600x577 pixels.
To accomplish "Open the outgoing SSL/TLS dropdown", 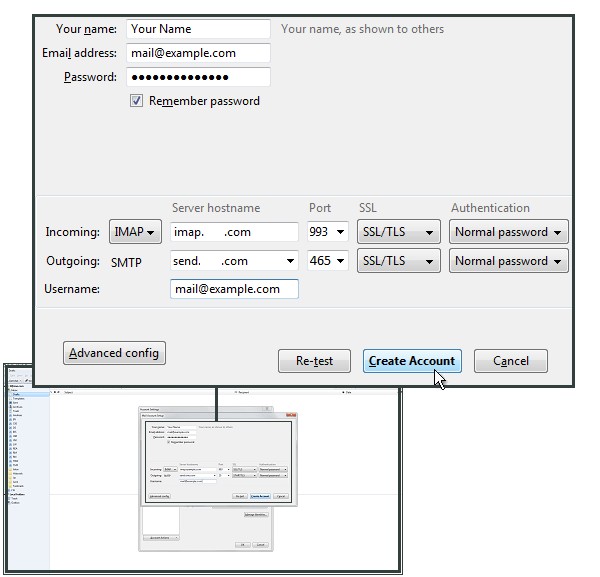I will [398, 261].
